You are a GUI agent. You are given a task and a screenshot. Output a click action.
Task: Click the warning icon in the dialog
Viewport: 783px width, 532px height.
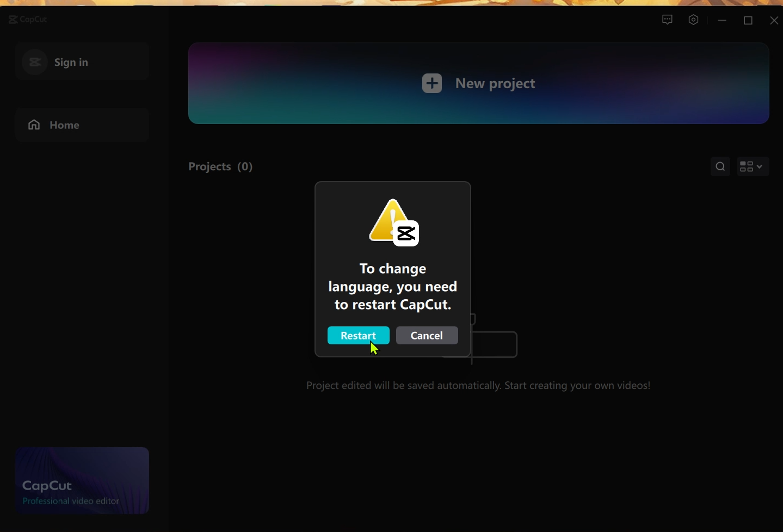[394, 222]
